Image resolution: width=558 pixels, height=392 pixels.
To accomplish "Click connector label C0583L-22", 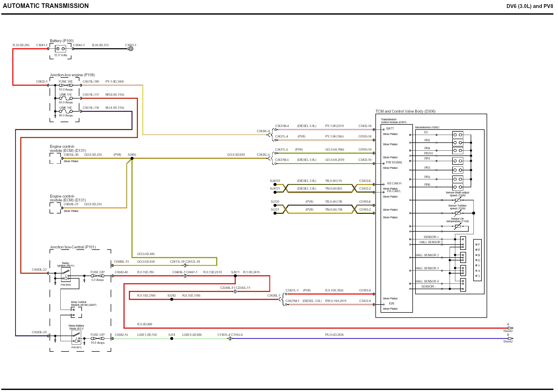I will 39,270.
